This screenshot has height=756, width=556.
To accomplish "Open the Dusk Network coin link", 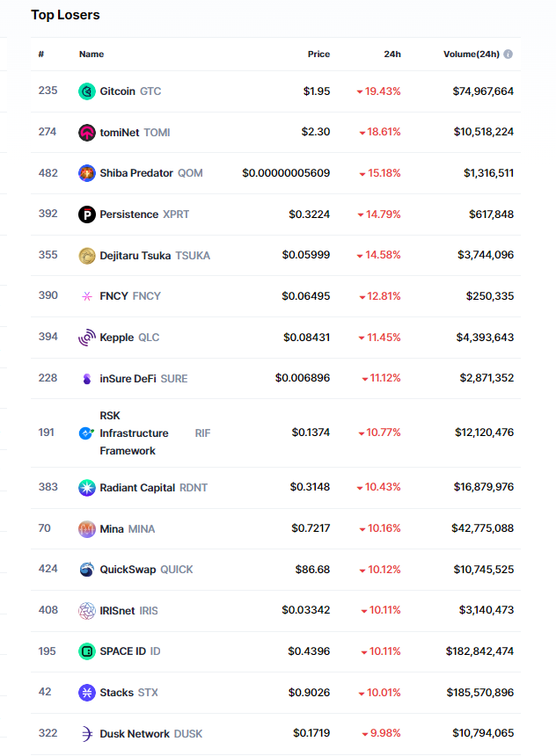I will 135,734.
